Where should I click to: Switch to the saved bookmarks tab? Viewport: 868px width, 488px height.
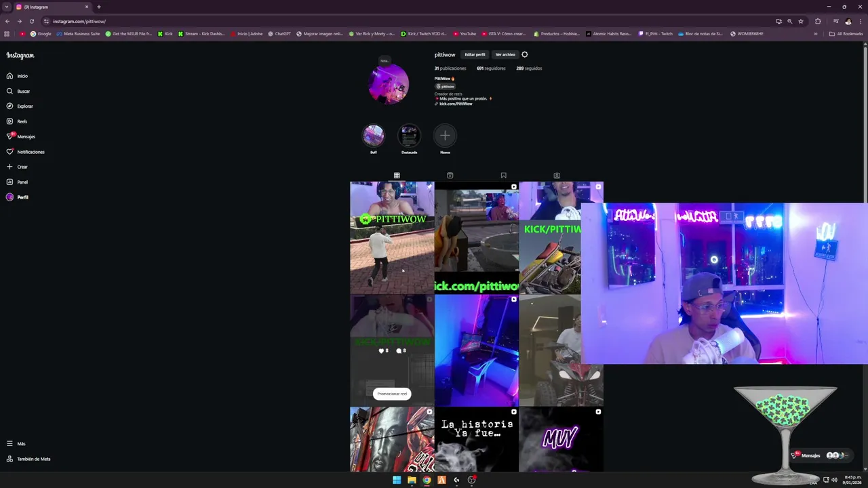click(x=503, y=176)
